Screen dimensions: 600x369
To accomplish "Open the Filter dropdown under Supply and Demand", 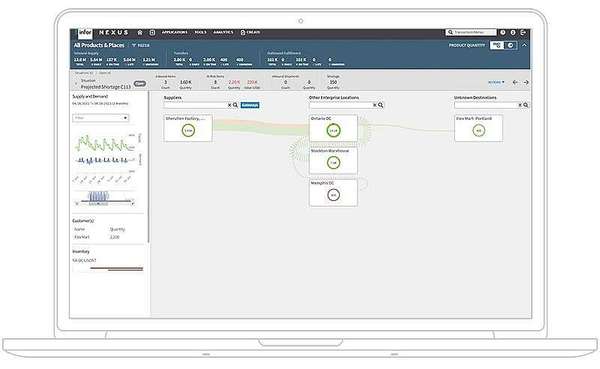I will coord(101,118).
